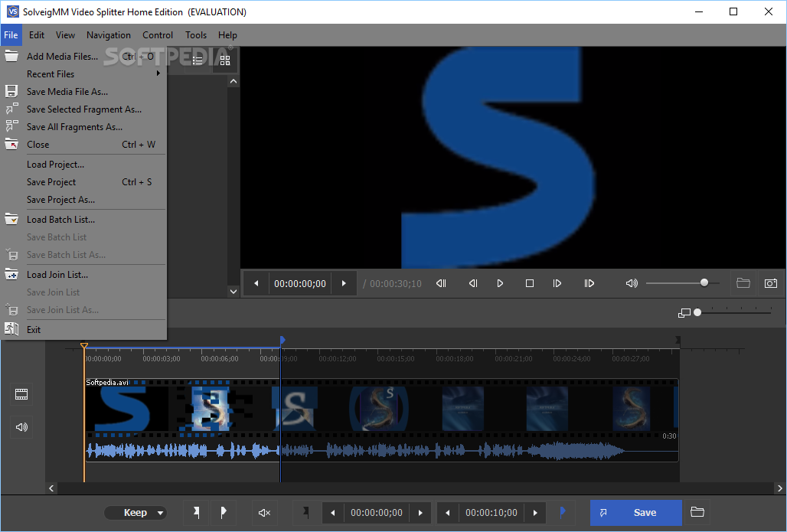Click media list scroll up arrow
787x532 pixels.
233,81
